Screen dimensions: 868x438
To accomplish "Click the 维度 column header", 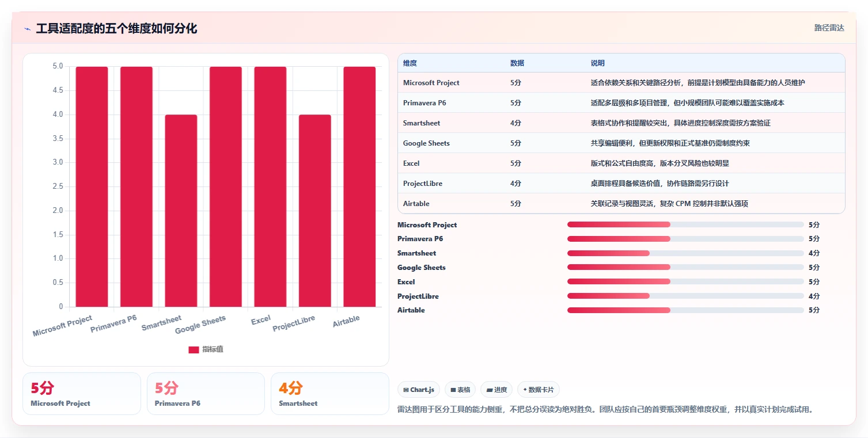I will (x=410, y=63).
